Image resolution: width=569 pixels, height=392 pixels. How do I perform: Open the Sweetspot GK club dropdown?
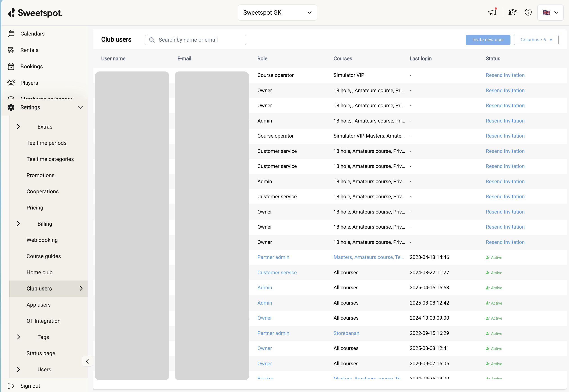277,13
